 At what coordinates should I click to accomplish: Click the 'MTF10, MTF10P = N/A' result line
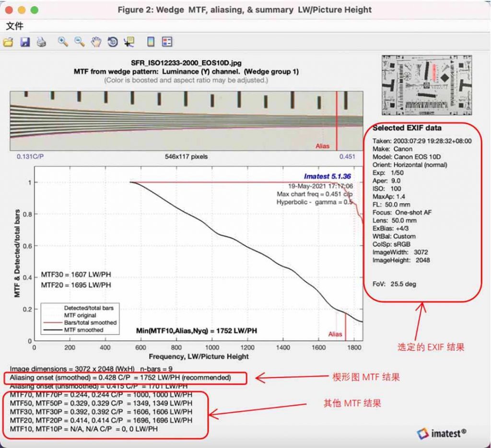83,429
